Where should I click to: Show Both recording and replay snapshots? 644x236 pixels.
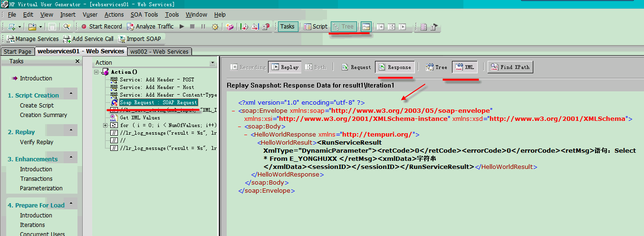(316, 67)
